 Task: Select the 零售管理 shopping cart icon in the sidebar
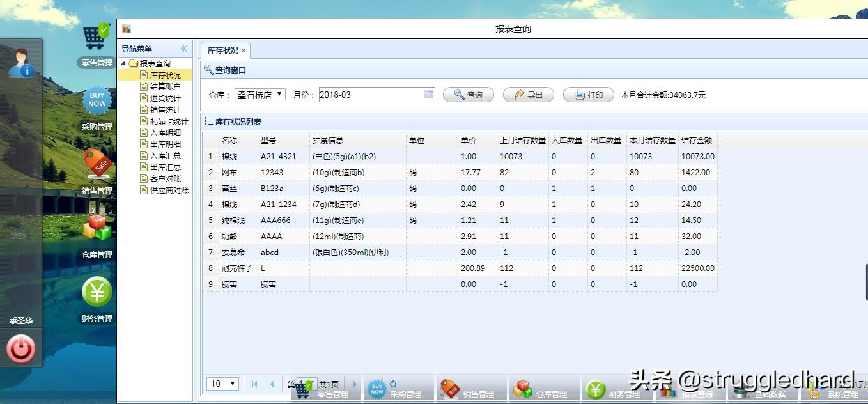click(x=95, y=35)
